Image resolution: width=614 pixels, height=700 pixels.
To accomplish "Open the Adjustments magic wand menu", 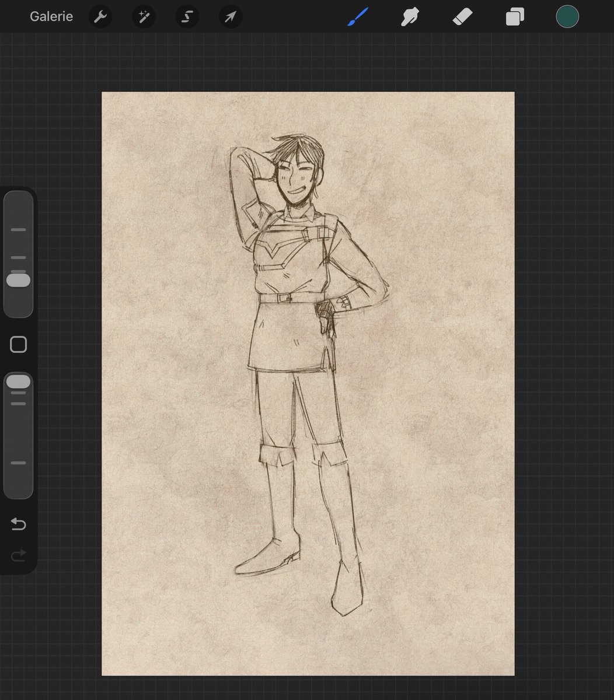I will [x=144, y=16].
